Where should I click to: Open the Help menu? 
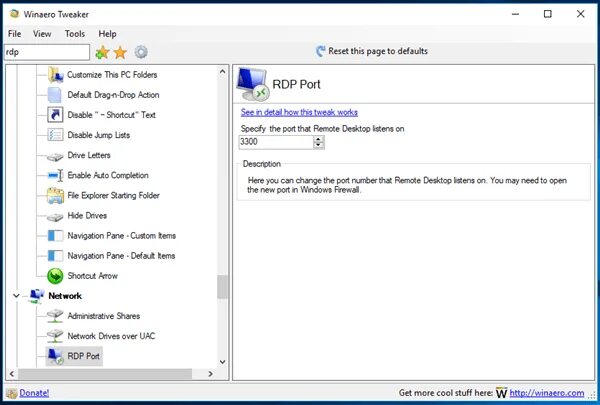pyautogui.click(x=108, y=34)
